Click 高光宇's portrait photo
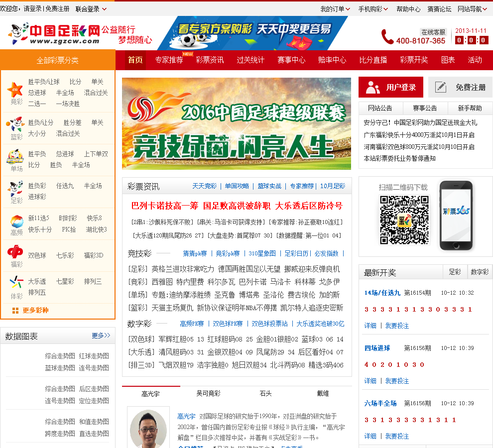Viewport: 493px width, 448px height. (148, 428)
